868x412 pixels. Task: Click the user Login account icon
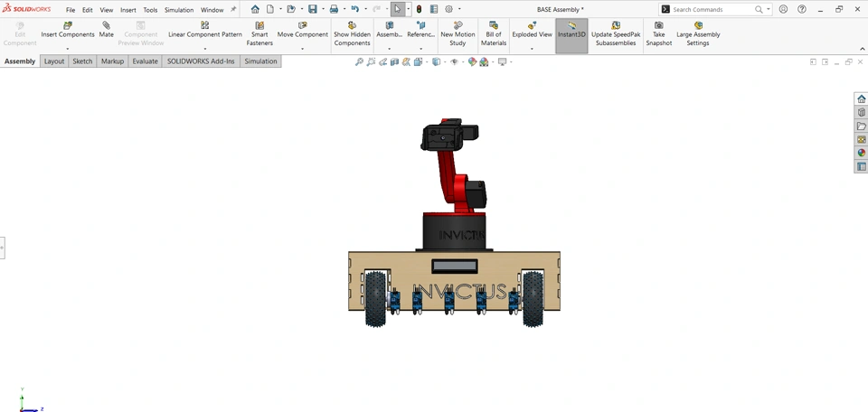pos(783,9)
